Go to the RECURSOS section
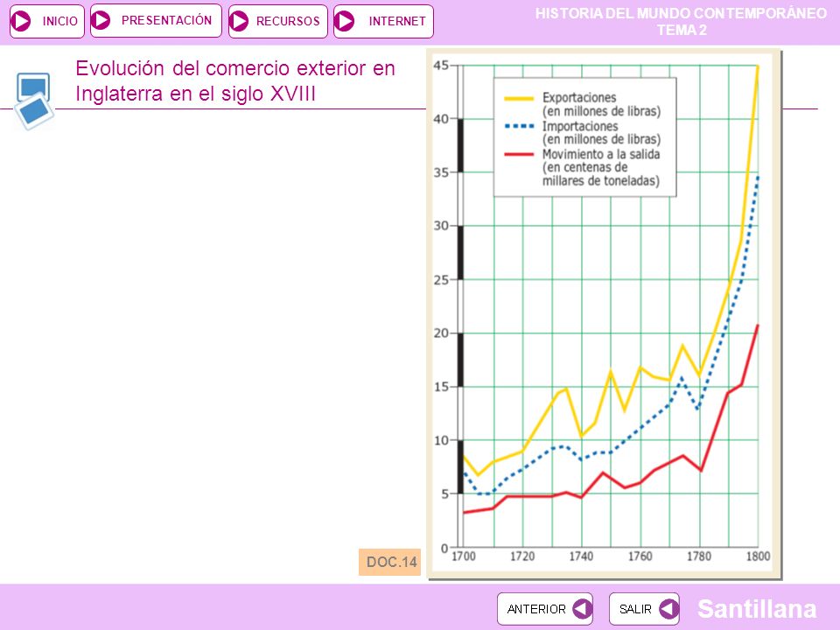840x630 pixels. 278,21
